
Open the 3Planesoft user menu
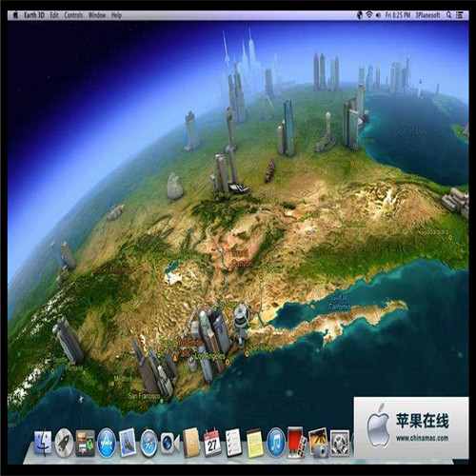(x=427, y=15)
